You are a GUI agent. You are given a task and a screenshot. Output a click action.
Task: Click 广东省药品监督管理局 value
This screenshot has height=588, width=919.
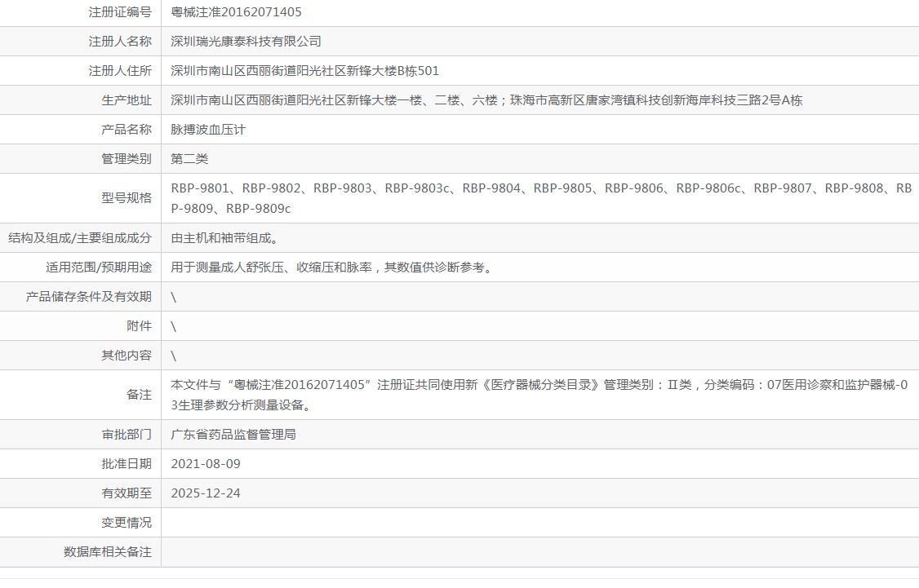233,434
